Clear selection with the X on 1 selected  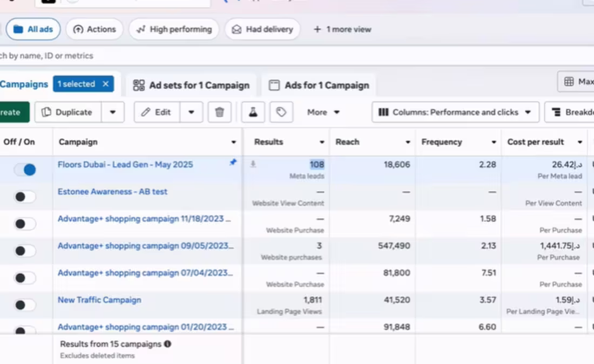point(106,84)
